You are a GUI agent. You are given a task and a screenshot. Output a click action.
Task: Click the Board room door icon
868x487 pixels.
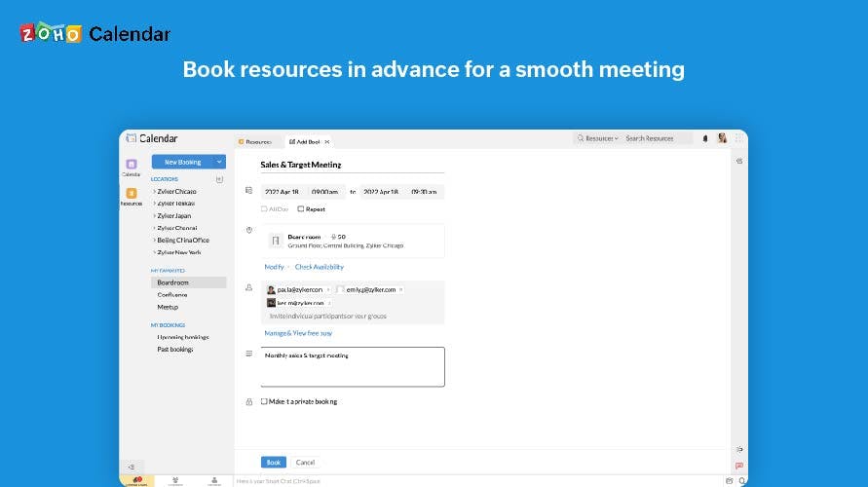point(275,241)
